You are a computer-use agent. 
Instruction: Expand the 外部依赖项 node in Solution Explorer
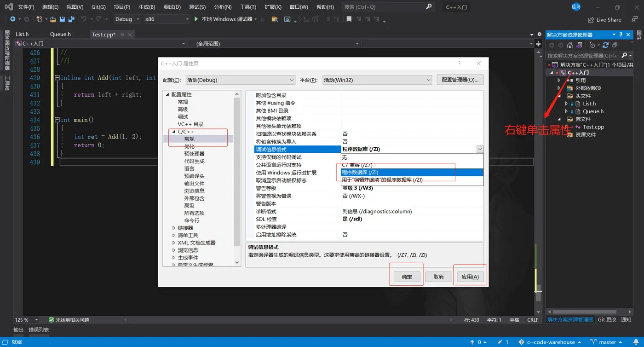[x=559, y=88]
